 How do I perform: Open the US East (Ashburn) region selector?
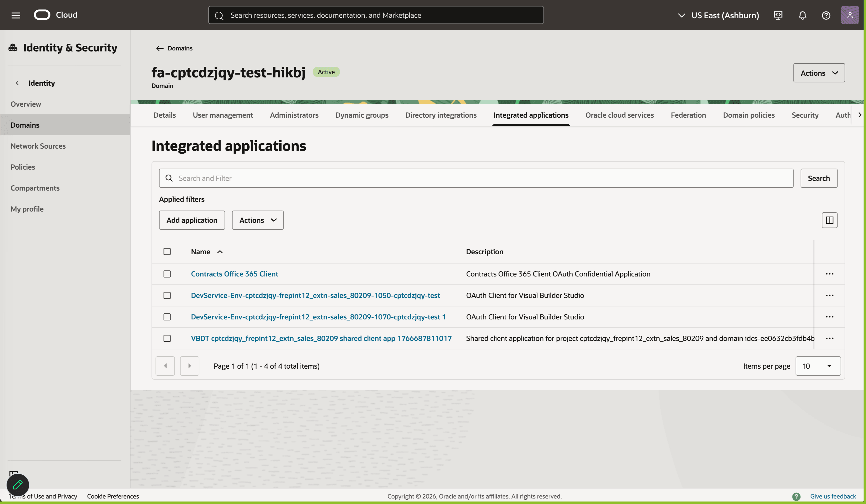point(718,15)
